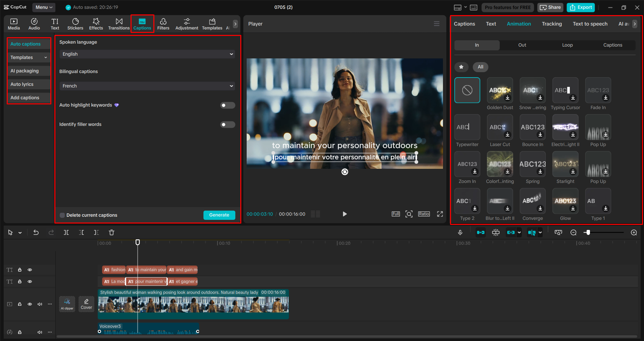Open the Spoken language English dropdown

click(147, 54)
